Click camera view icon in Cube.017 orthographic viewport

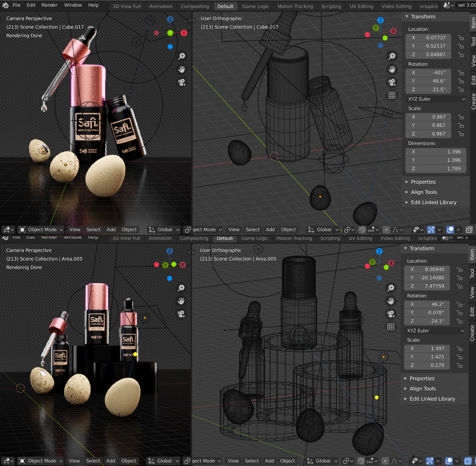click(x=392, y=82)
